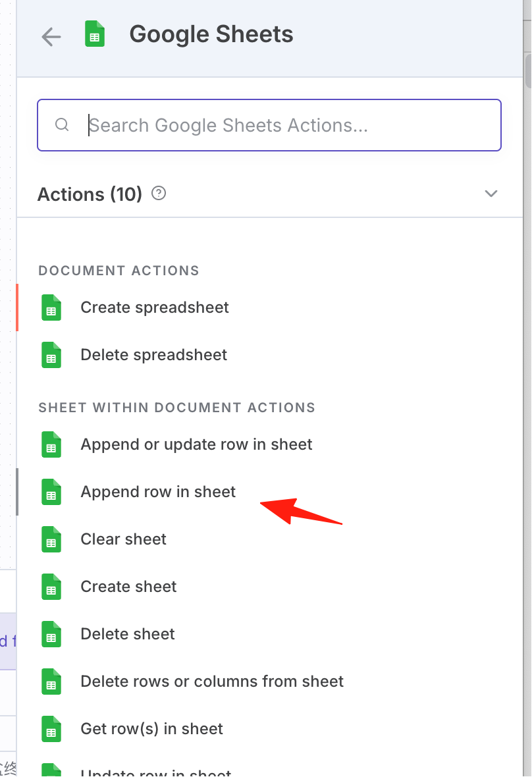Click the icon beside Delete spreadsheet

[x=51, y=355]
